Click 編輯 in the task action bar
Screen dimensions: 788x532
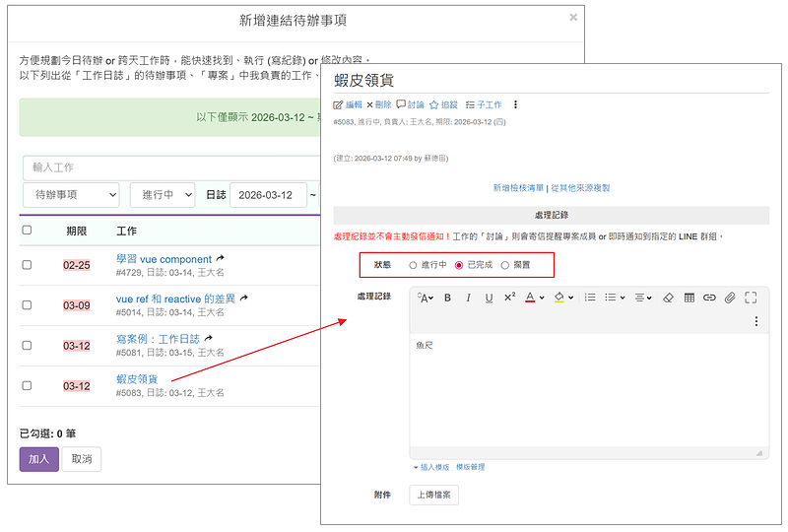tap(349, 104)
